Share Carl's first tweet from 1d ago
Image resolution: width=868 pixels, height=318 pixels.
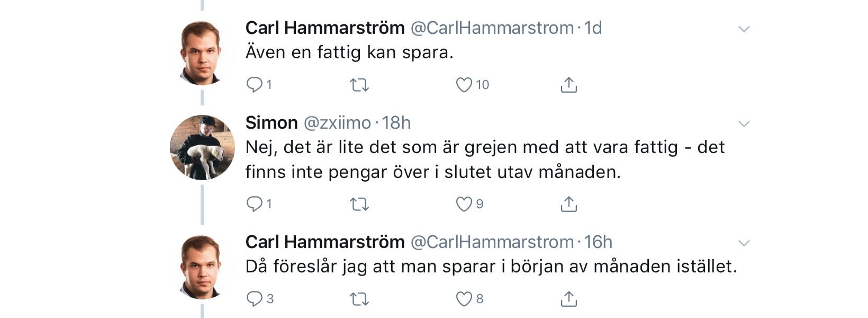pyautogui.click(x=568, y=85)
